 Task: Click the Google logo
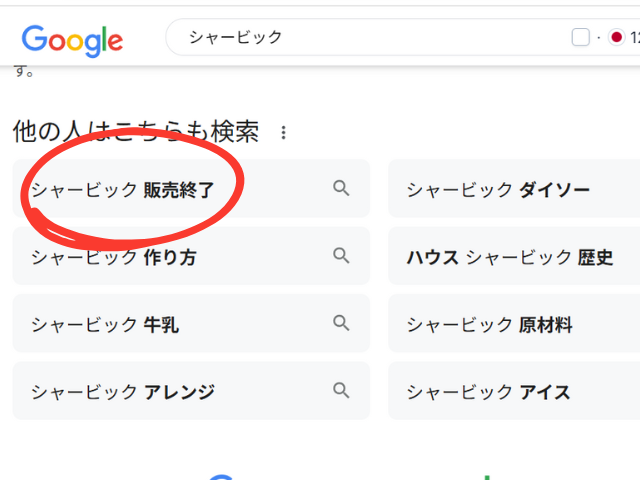coord(72,40)
